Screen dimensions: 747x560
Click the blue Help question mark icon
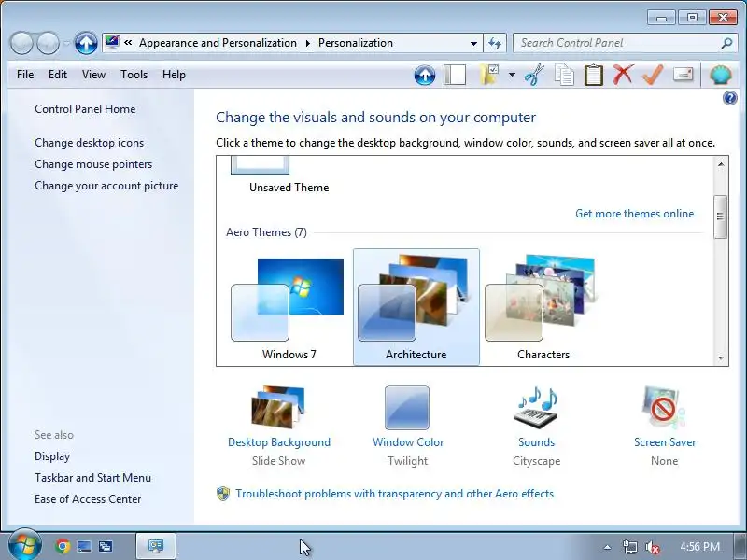tap(730, 99)
